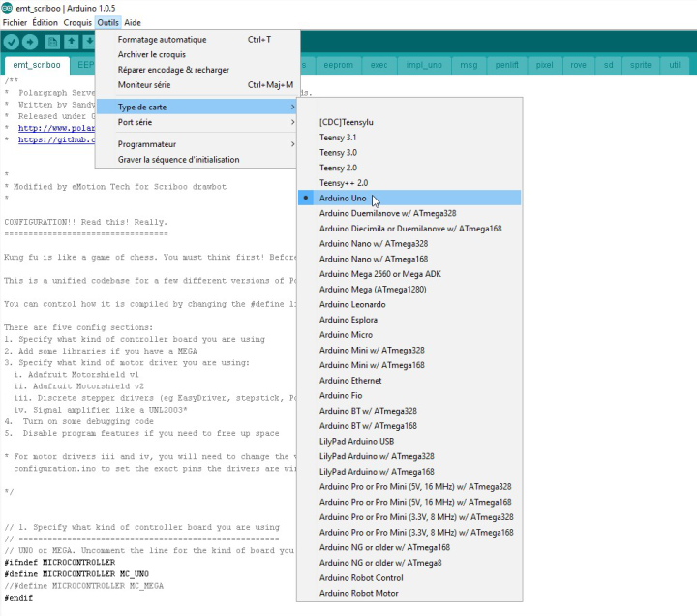Follow the https://github link in code
Viewport: 697px width, 616px height.
pos(56,139)
